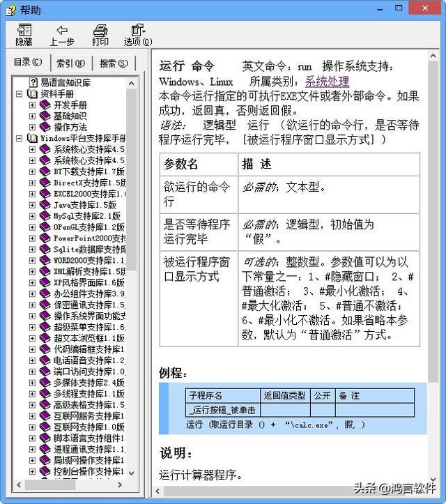Click the open book icon beside Windows平台支持库手册
This screenshot has width=446, height=504.
tap(33, 138)
